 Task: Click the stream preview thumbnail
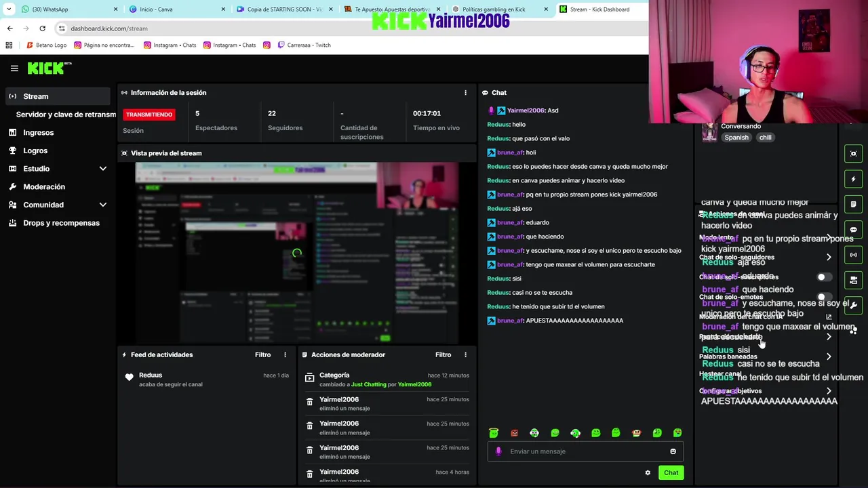click(297, 253)
